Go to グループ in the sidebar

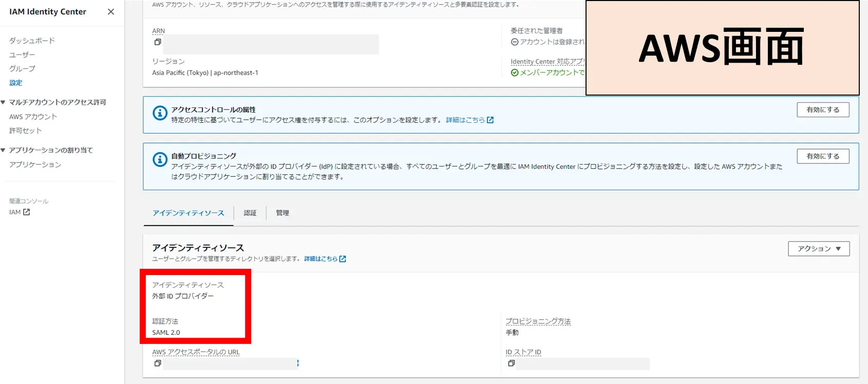pyautogui.click(x=22, y=69)
